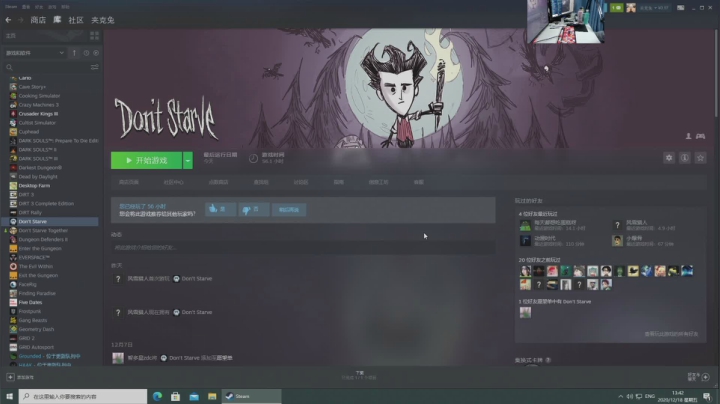Open the games and software filter dropdown

pos(35,53)
